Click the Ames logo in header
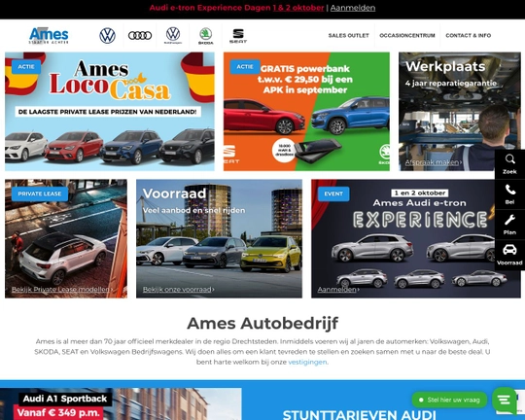Viewport: 525px width, 420px height. coord(49,36)
